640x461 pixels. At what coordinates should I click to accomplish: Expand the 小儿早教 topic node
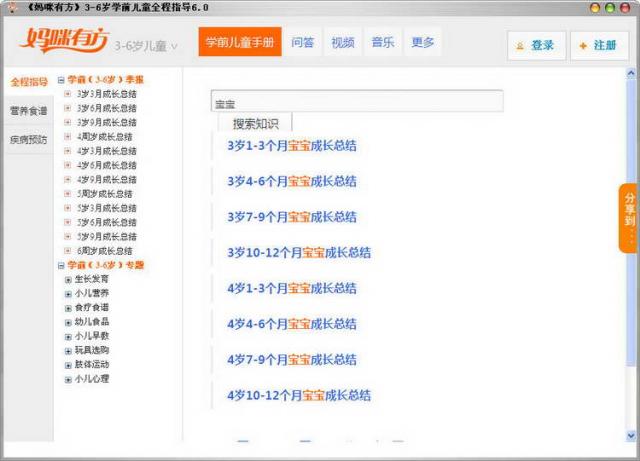68,337
